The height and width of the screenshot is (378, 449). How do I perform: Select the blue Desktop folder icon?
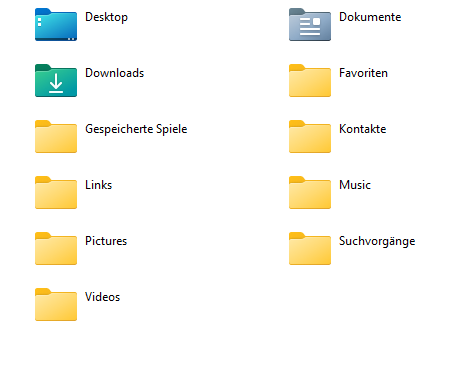(x=56, y=25)
